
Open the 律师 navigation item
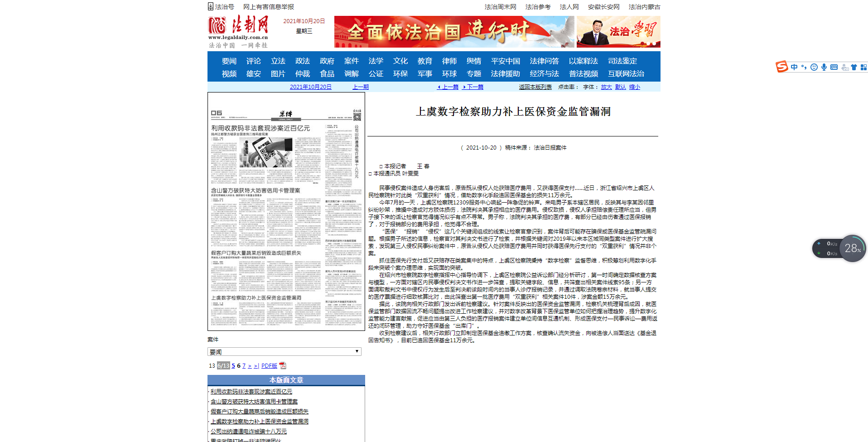pyautogui.click(x=449, y=61)
